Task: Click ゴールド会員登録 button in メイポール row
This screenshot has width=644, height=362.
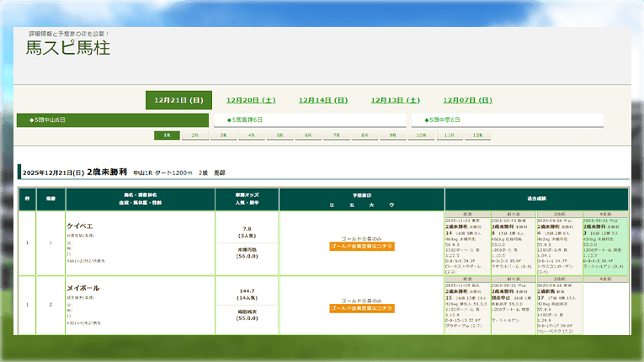Action: click(362, 308)
